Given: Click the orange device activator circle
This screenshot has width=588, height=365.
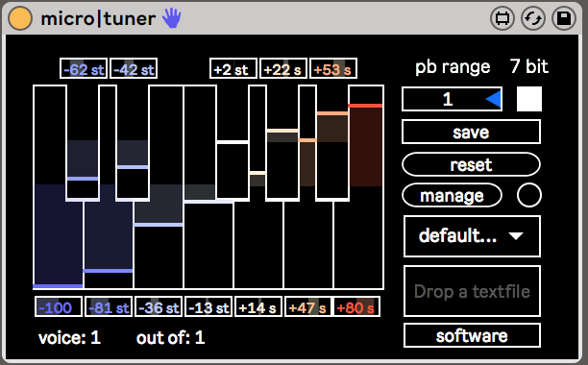Looking at the screenshot, I should 20,18.
